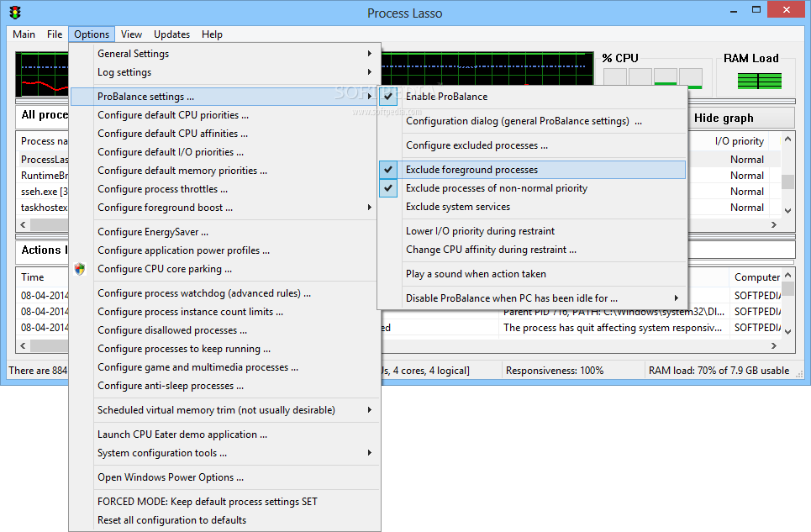Open Configure default CPU priorities

click(x=225, y=115)
